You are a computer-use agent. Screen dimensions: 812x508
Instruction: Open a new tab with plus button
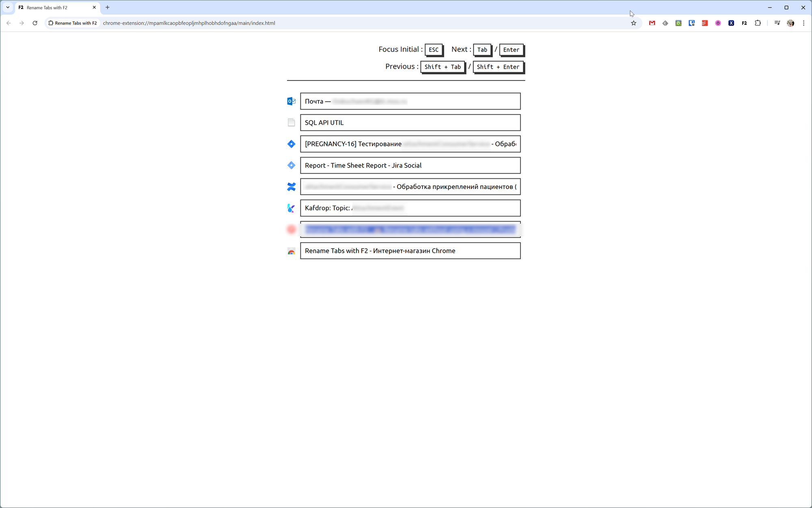tap(108, 7)
